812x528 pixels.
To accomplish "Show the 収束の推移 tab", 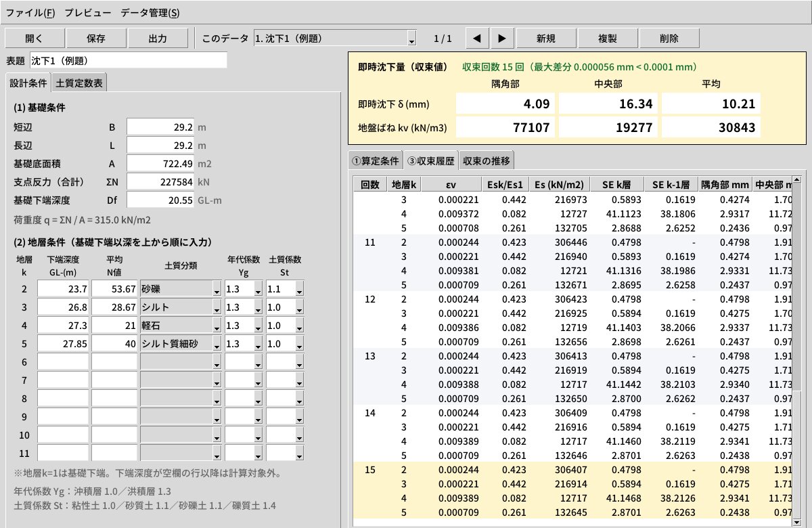I will click(x=487, y=161).
